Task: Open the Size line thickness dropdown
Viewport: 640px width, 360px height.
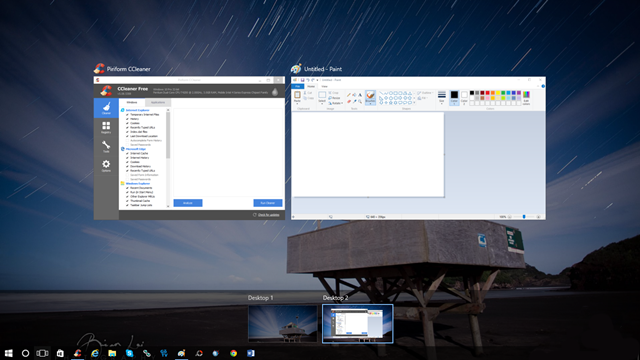Action: click(x=442, y=98)
